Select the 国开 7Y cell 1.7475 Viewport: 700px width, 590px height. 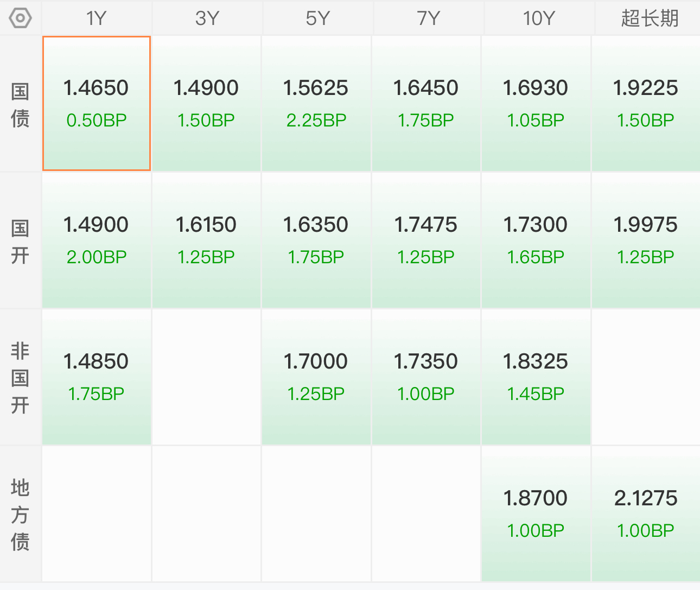[426, 240]
